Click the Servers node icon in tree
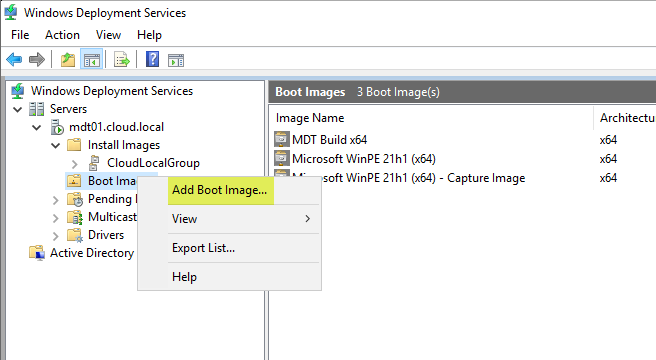The image size is (656, 360). click(36, 109)
